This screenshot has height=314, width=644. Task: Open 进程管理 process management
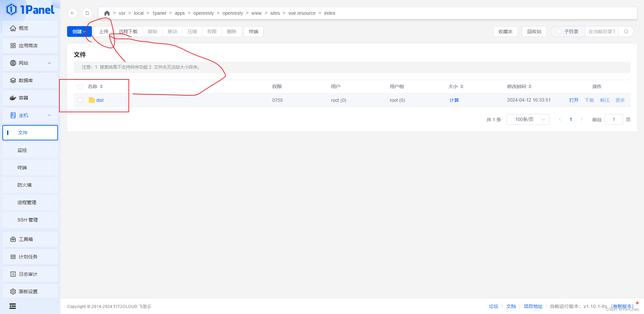(x=30, y=202)
